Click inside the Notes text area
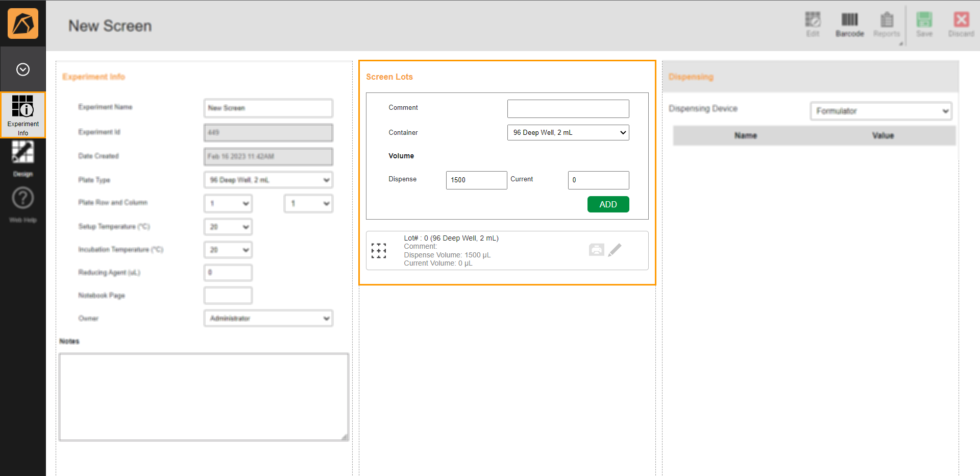This screenshot has height=476, width=980. click(203, 397)
